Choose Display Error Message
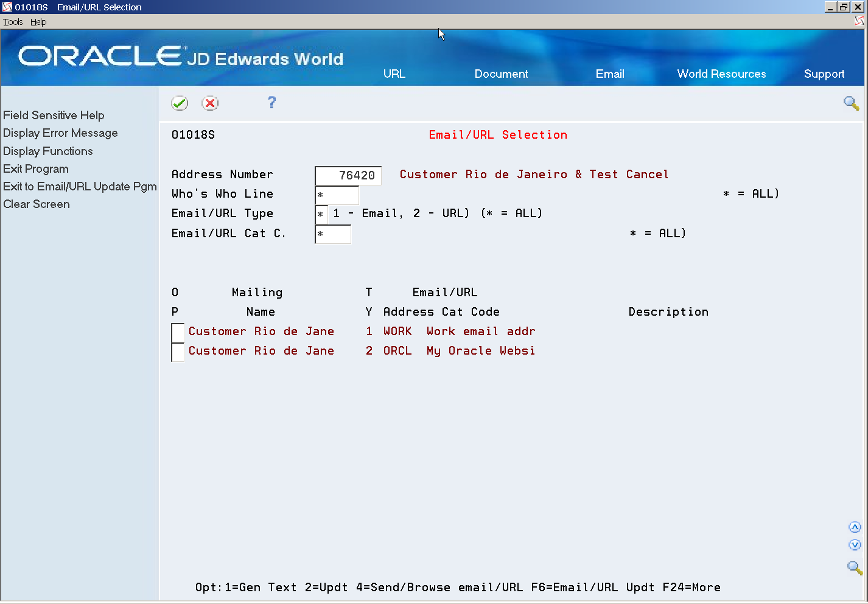 point(60,133)
